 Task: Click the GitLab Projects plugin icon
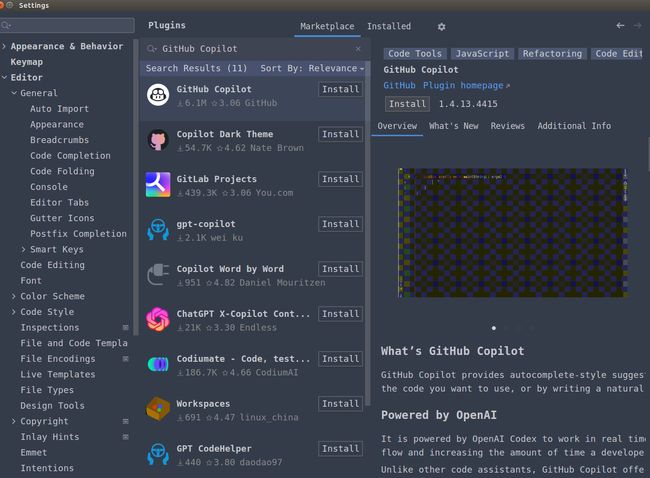tap(158, 185)
